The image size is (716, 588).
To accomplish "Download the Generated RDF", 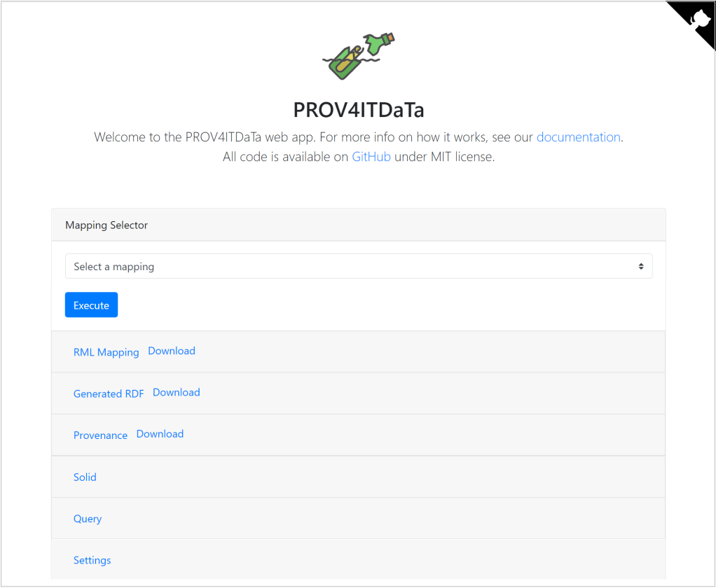I will (177, 392).
